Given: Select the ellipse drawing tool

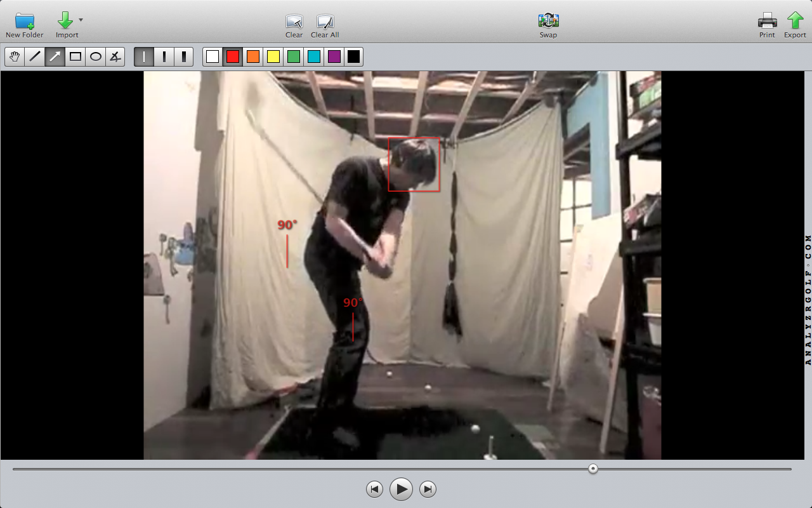Looking at the screenshot, I should 96,57.
